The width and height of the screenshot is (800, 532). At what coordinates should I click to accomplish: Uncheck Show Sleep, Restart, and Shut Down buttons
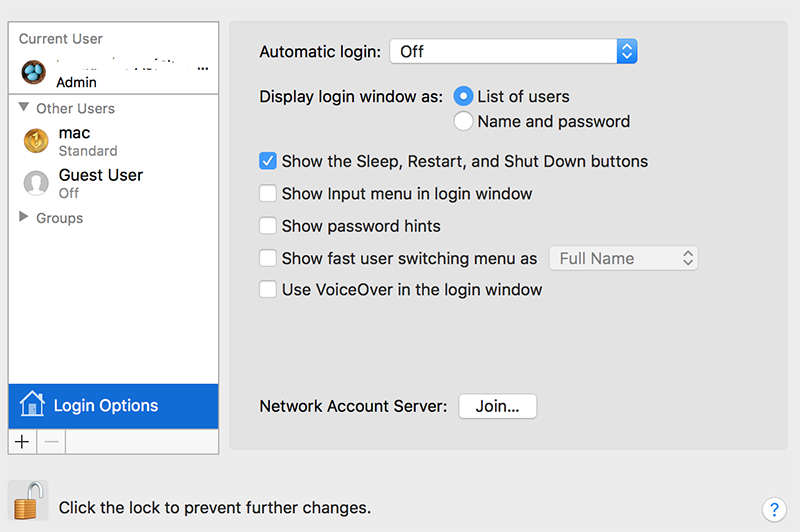268,161
